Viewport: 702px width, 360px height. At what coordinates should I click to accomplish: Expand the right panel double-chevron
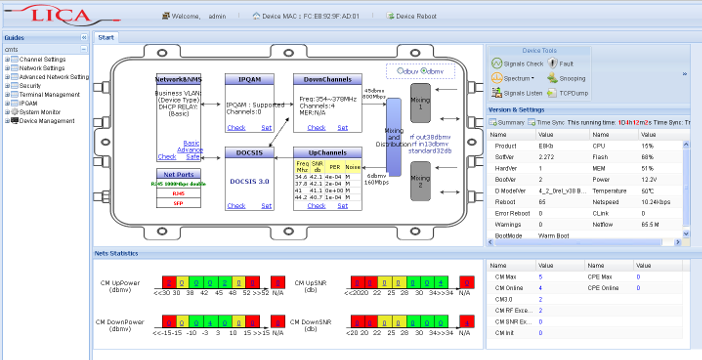[x=685, y=74]
